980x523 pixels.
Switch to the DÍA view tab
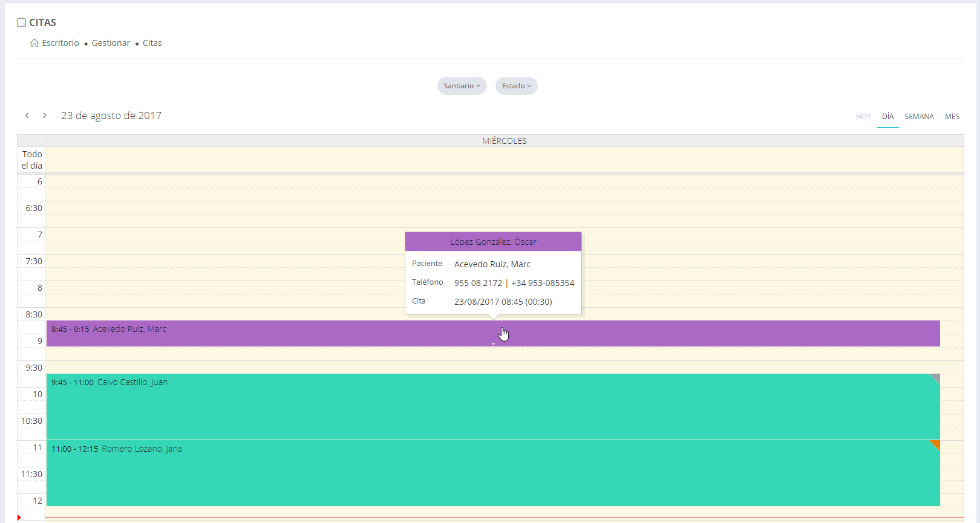coord(887,117)
